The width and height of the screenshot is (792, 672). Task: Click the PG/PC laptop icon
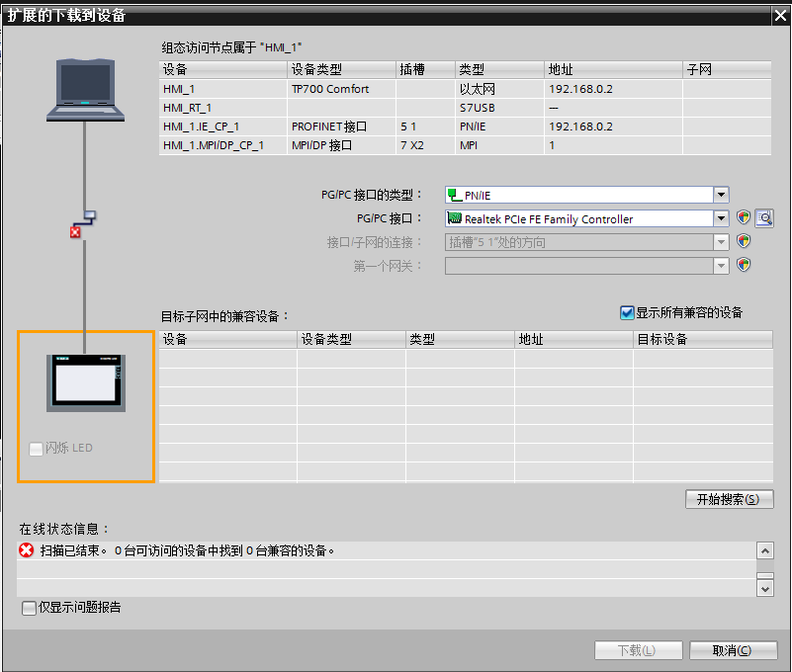coord(86,90)
